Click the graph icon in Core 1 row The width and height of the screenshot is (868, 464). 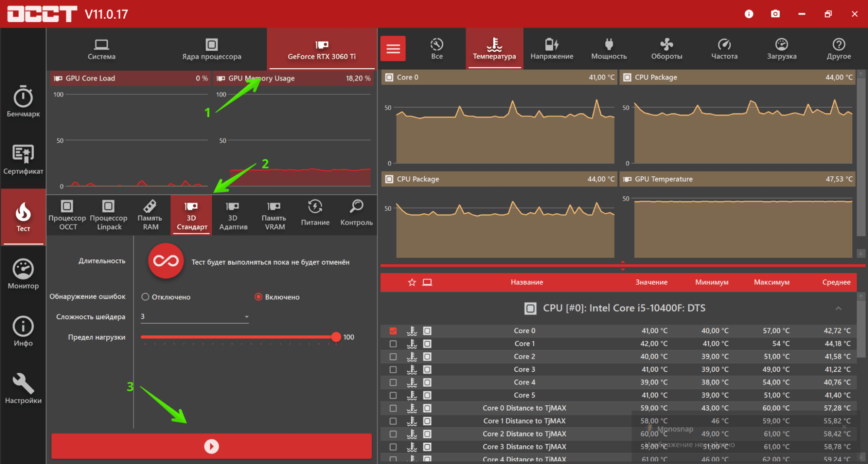[427, 344]
